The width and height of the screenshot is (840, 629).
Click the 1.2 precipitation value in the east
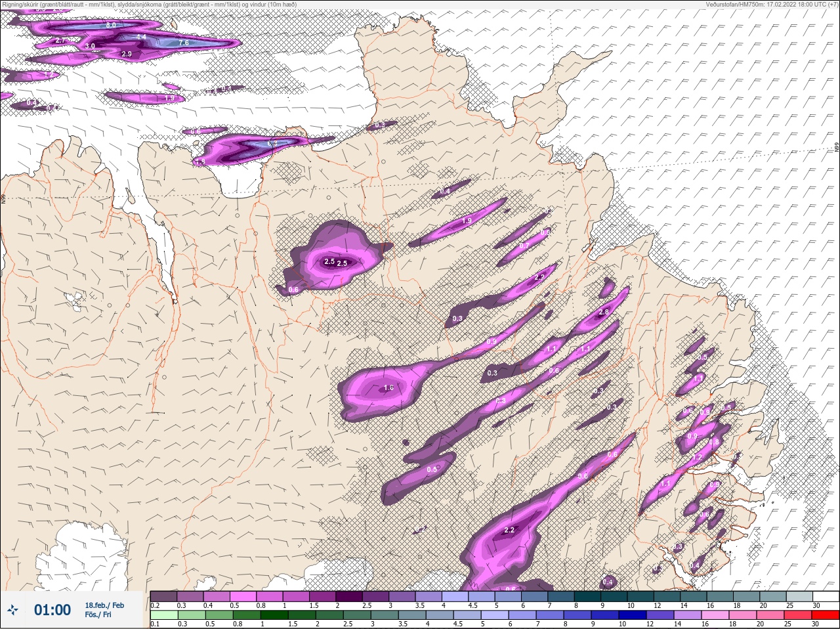click(x=698, y=458)
